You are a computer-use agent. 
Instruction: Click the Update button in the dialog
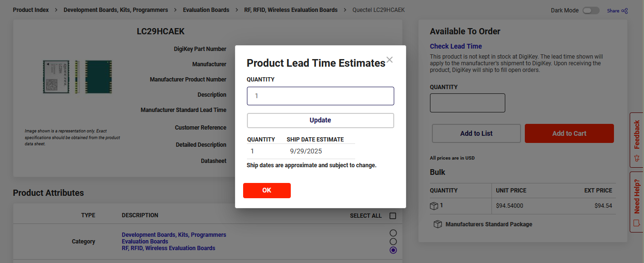[x=320, y=121]
